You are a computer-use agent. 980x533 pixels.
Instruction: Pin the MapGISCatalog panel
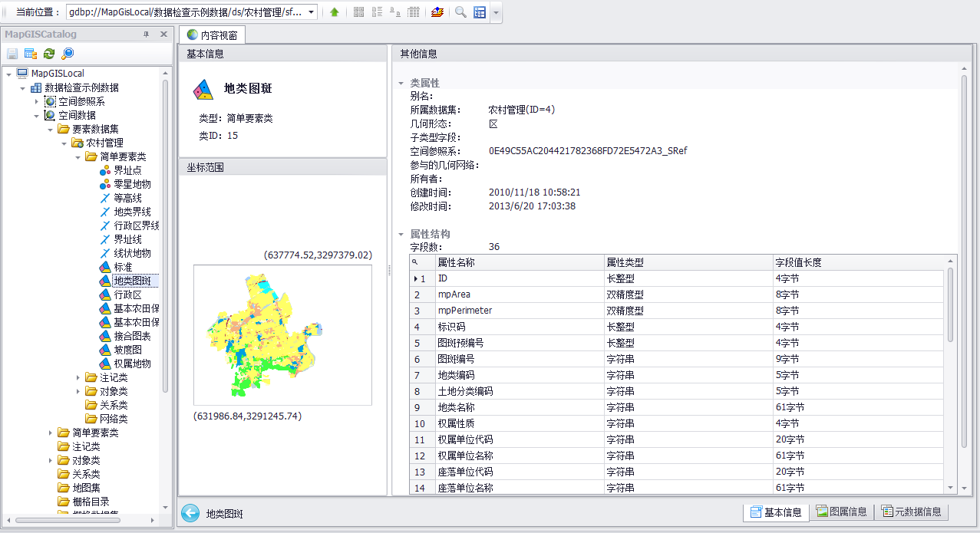click(x=147, y=35)
